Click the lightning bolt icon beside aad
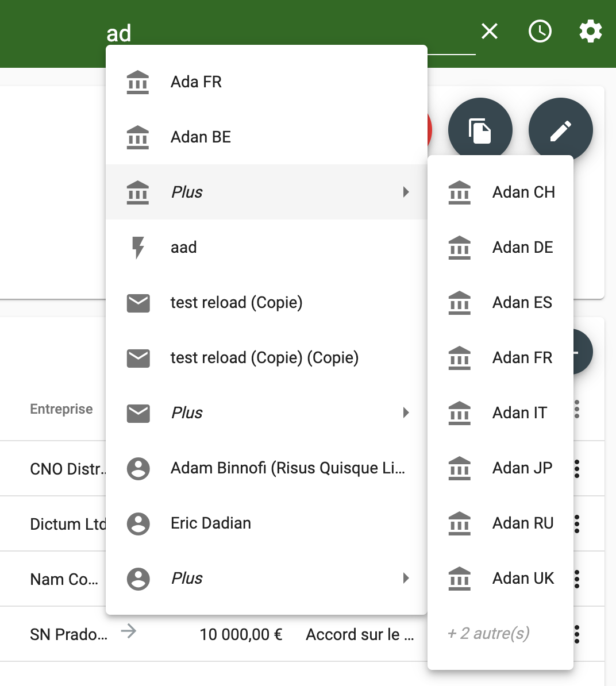The image size is (616, 686). click(x=138, y=248)
